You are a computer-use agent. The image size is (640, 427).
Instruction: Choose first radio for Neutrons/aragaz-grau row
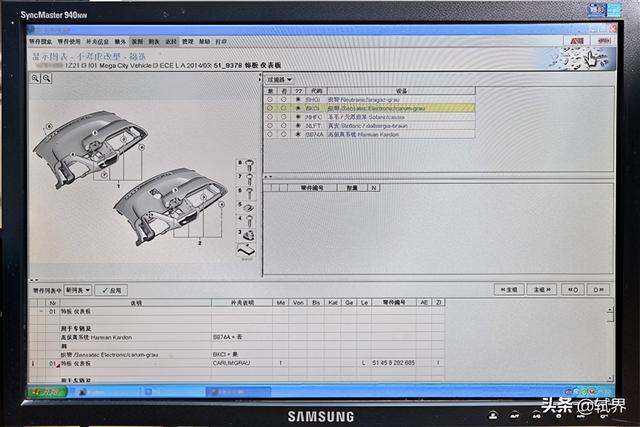(x=270, y=99)
